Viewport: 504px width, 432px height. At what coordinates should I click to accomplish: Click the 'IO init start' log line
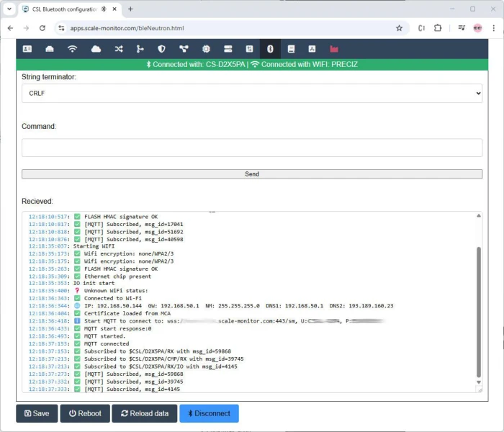tap(71, 283)
